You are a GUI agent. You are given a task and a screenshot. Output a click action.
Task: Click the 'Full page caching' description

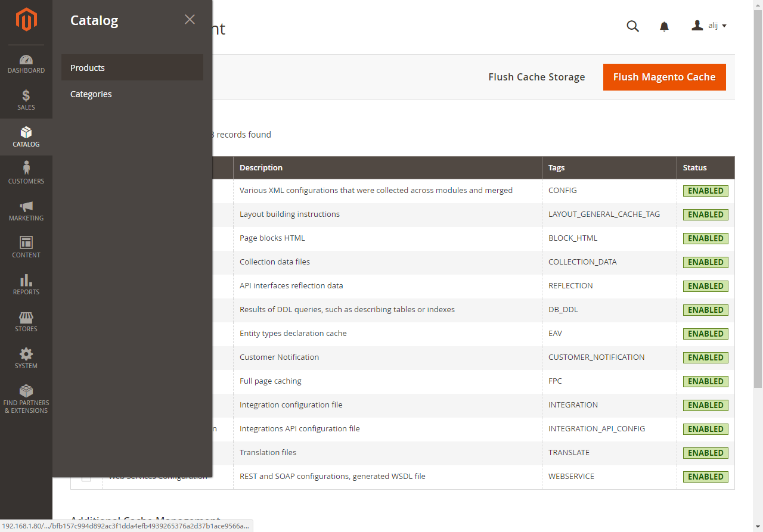tap(271, 381)
